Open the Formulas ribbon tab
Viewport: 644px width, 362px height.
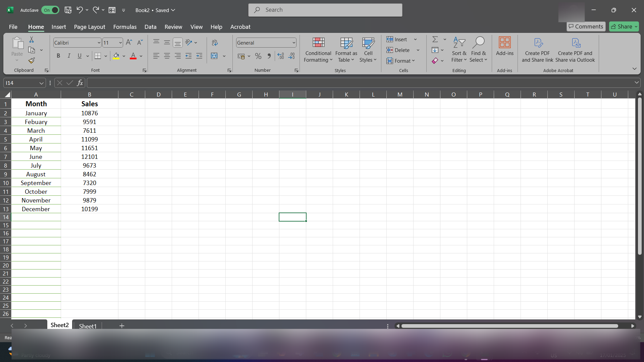(125, 27)
